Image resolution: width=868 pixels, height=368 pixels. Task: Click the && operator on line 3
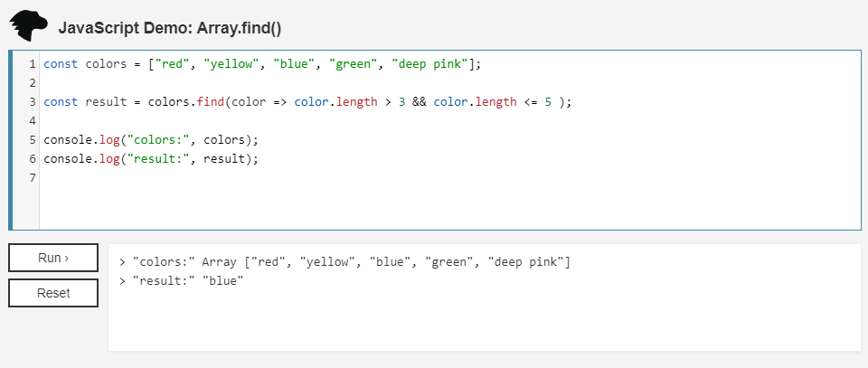[x=419, y=102]
